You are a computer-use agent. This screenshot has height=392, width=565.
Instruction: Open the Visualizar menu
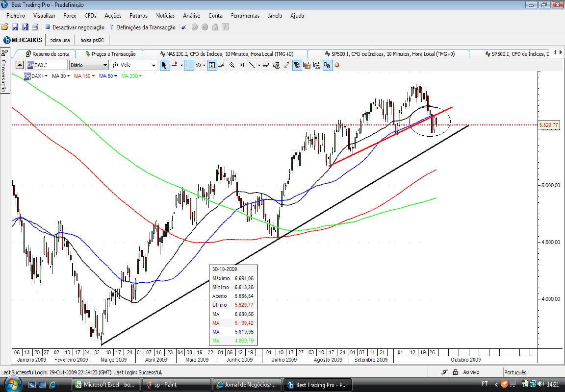pos(44,16)
